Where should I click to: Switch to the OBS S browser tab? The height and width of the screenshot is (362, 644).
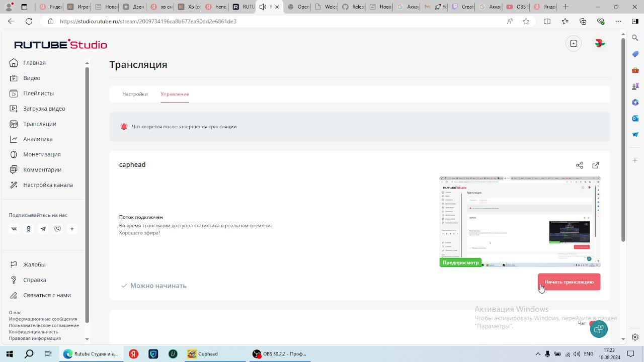pos(516,7)
